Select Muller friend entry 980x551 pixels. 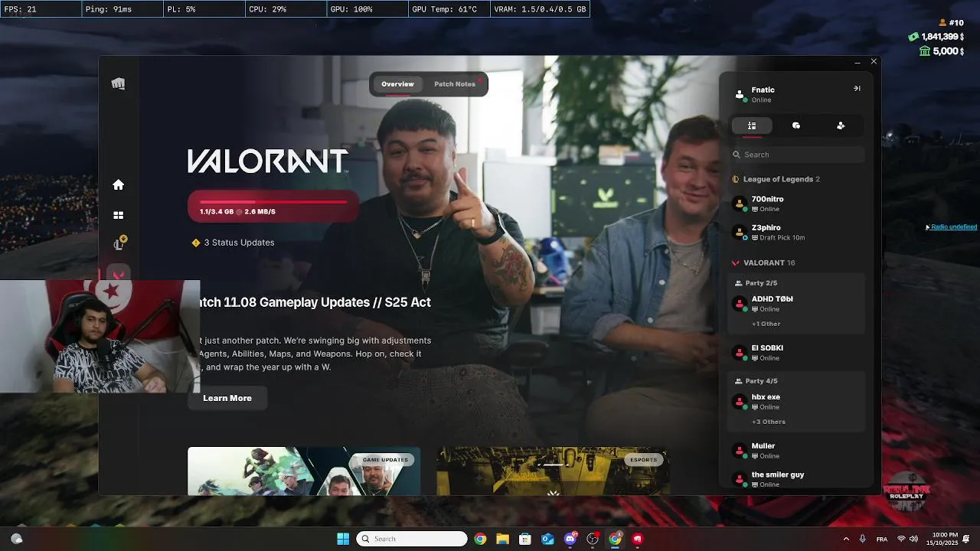[797, 451]
